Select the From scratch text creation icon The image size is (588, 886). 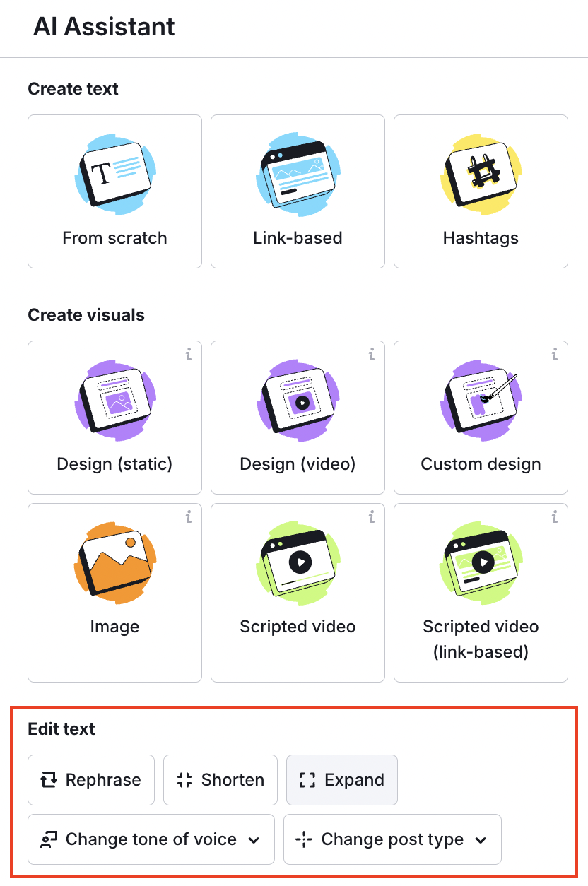point(114,174)
